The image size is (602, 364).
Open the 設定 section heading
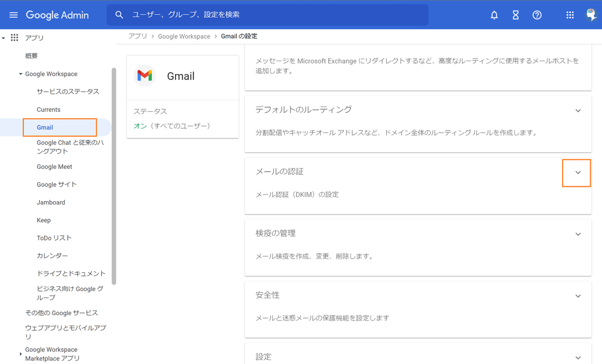pyautogui.click(x=263, y=357)
